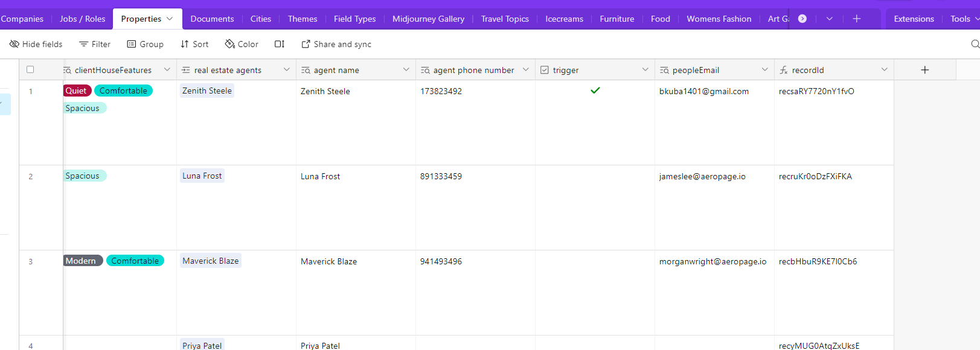Viewport: 980px width, 350px height.
Task: Click the round arrow icon beside Art Gallery tab
Action: pos(802,19)
